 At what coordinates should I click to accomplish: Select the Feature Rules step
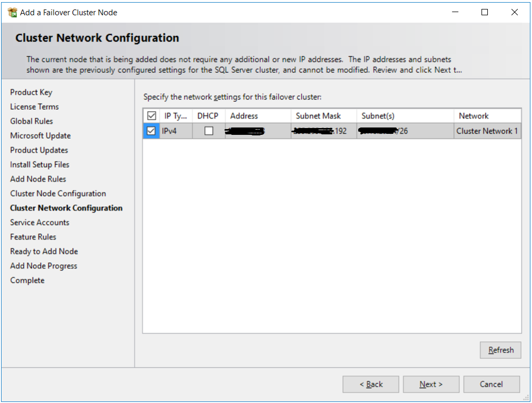(33, 237)
